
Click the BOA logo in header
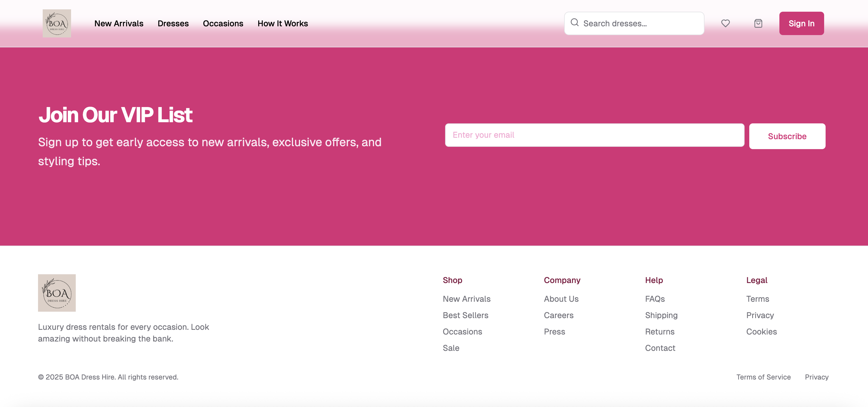[x=57, y=23]
